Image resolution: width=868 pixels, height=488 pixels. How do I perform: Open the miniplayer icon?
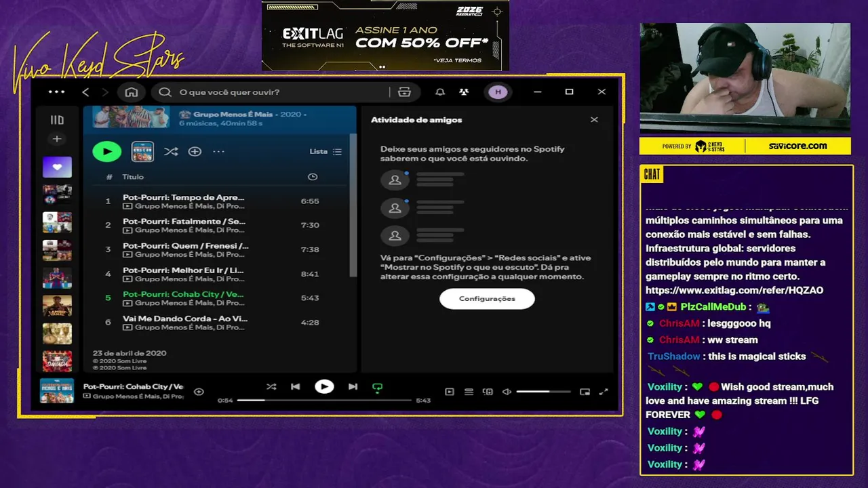[585, 392]
